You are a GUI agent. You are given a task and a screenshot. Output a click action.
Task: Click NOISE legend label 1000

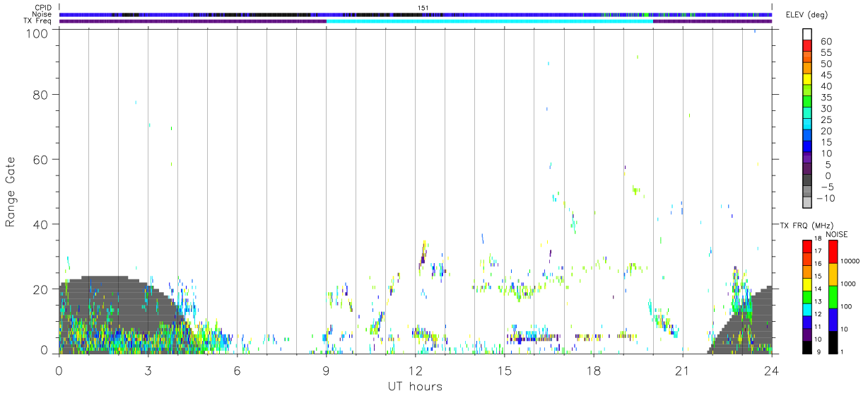tap(848, 284)
